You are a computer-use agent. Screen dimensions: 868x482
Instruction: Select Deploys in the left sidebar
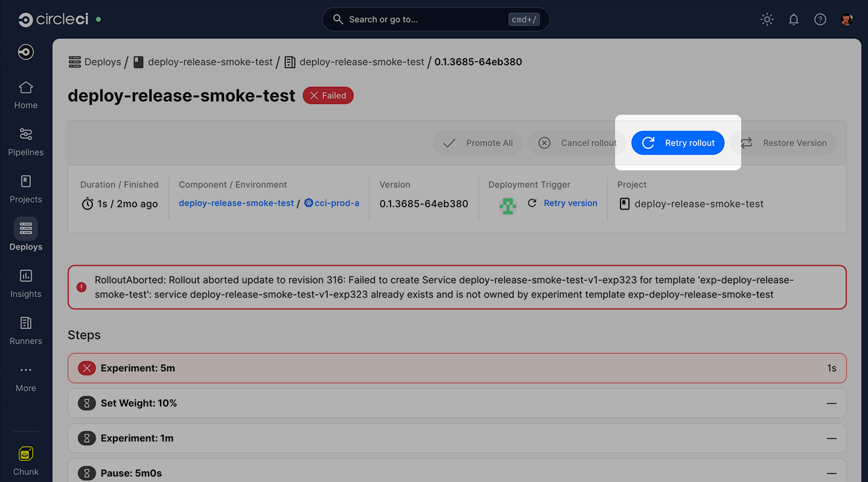click(x=25, y=235)
